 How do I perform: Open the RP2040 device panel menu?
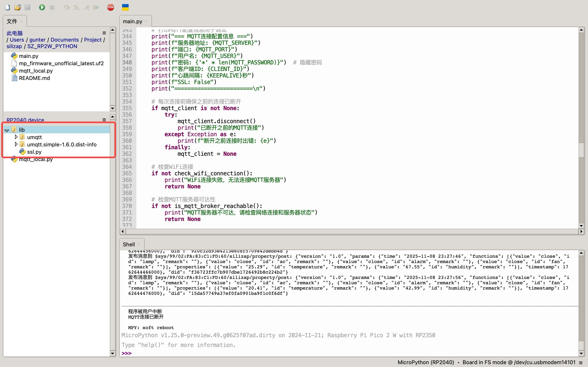tap(104, 120)
